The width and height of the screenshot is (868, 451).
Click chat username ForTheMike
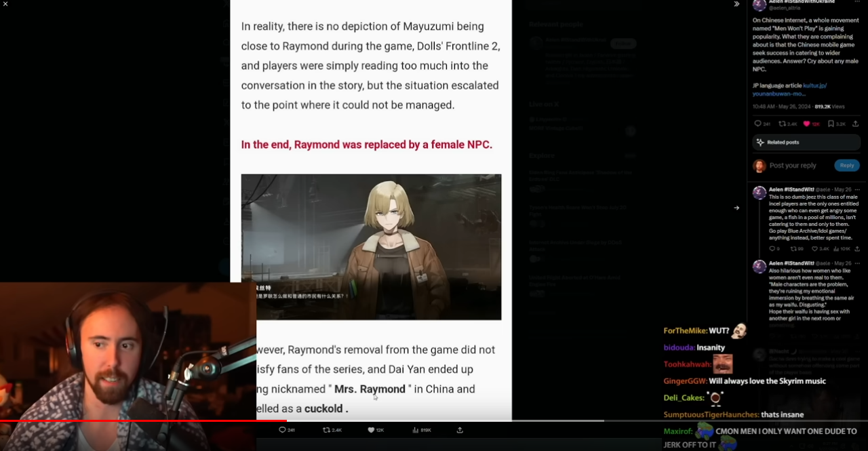tap(685, 331)
